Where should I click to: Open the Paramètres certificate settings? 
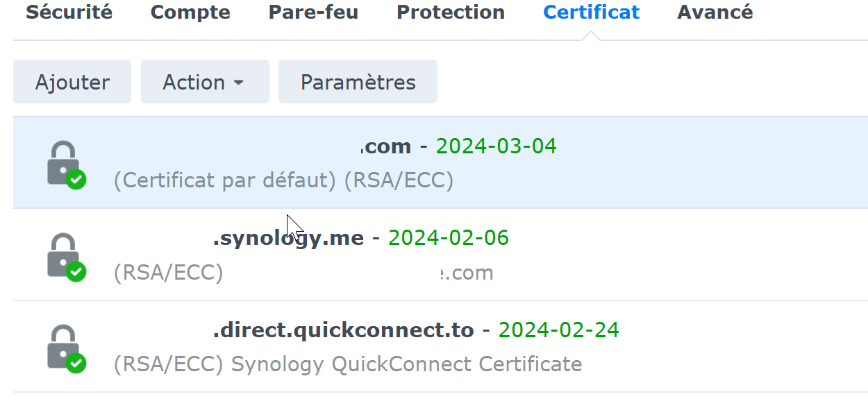coord(358,82)
